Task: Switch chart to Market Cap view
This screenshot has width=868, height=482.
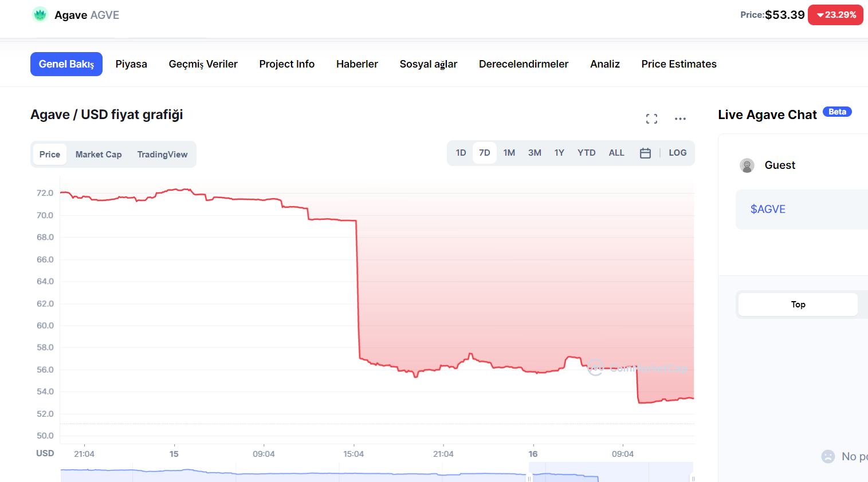Action: tap(99, 155)
